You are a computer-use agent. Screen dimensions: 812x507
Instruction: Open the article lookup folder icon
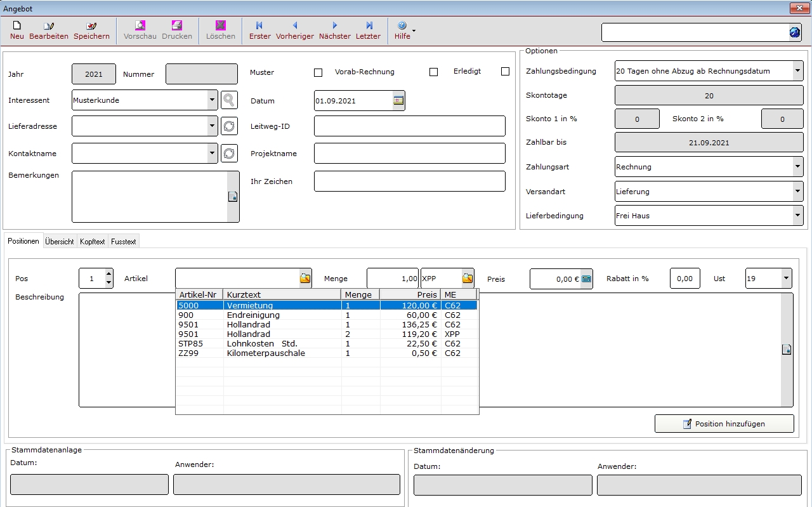pos(305,279)
